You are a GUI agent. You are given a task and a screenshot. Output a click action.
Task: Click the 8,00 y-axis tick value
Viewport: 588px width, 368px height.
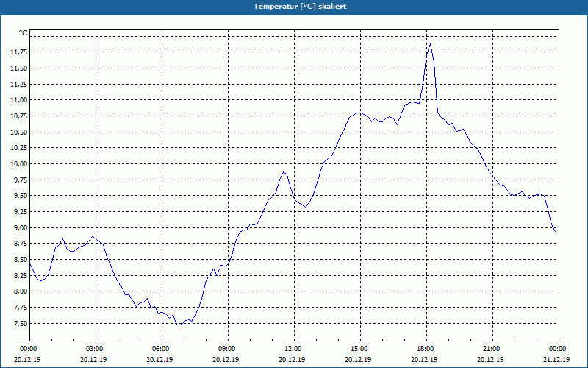20,291
